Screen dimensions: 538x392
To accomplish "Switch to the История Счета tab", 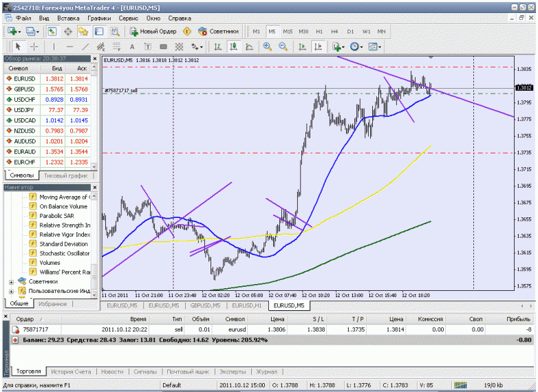I will (69, 371).
